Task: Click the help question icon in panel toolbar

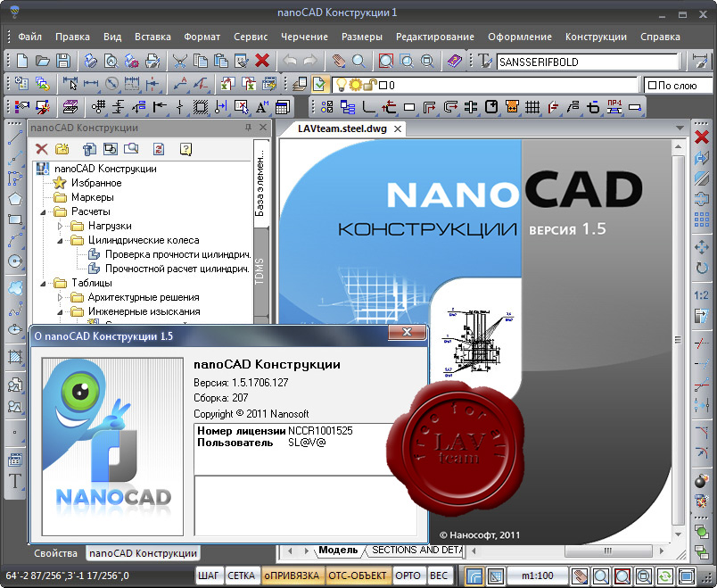Action: pos(185,149)
